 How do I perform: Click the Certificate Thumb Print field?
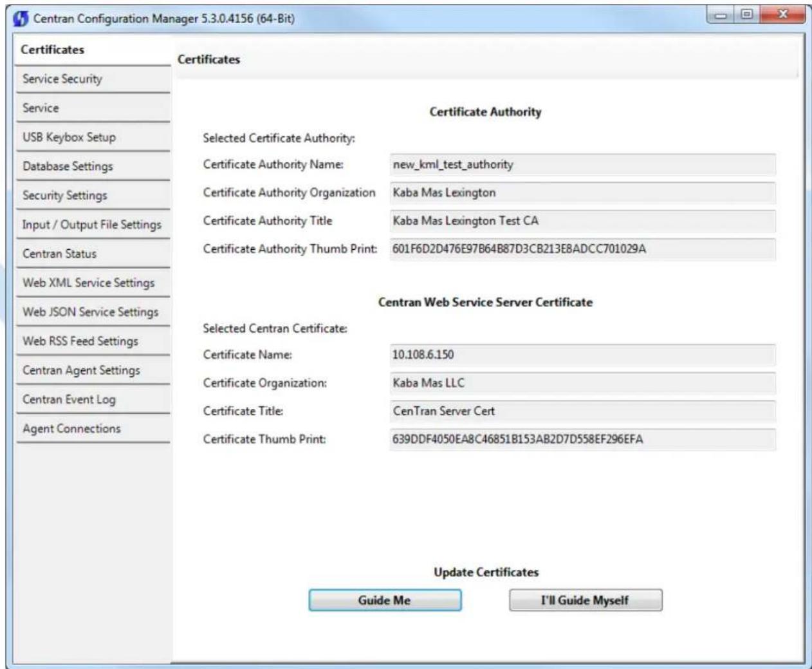pyautogui.click(x=582, y=439)
